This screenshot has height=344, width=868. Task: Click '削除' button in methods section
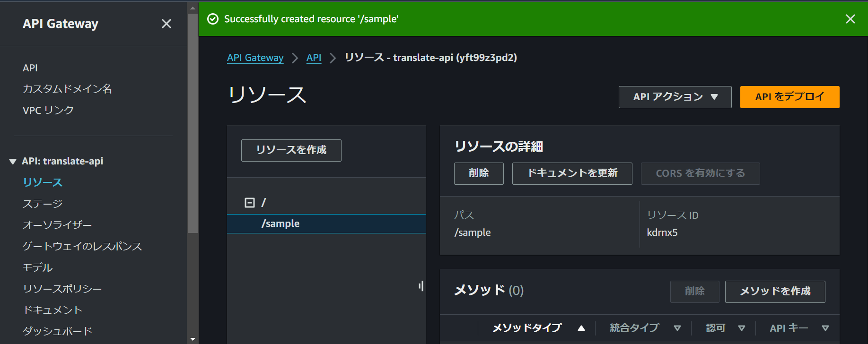[695, 292]
